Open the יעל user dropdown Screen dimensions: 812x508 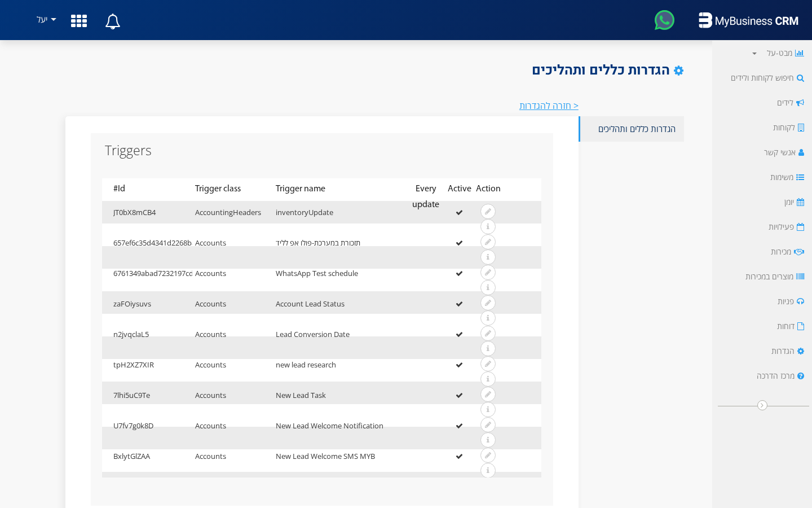tap(45, 20)
